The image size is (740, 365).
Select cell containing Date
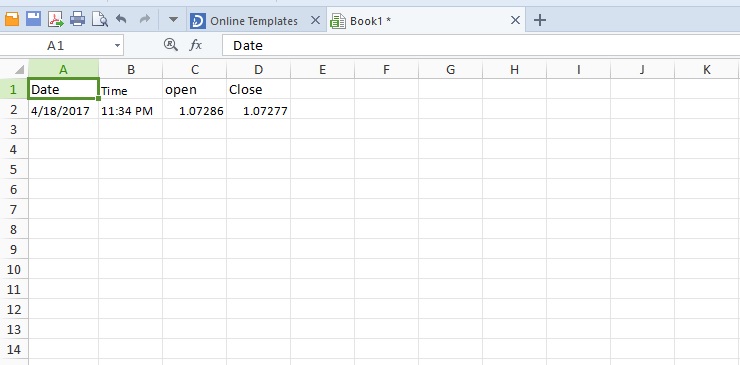pos(63,89)
